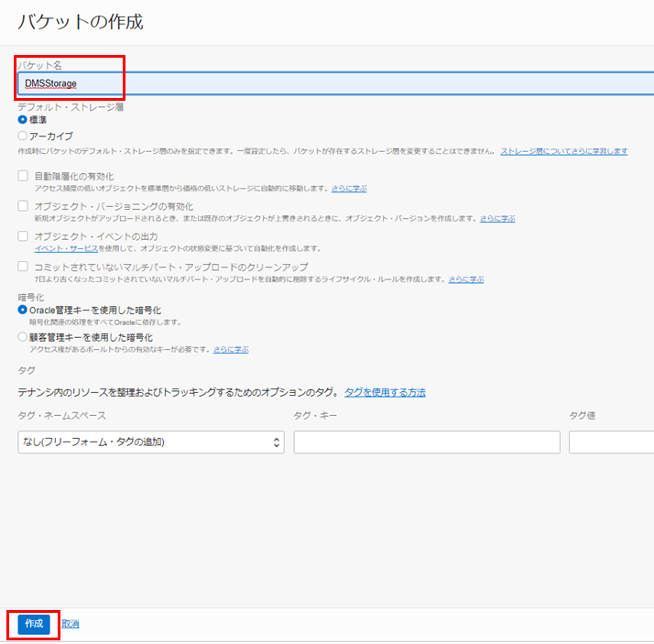Expand the タグ・ネームスペース dropdown
The image size is (654, 644).
pyautogui.click(x=151, y=442)
